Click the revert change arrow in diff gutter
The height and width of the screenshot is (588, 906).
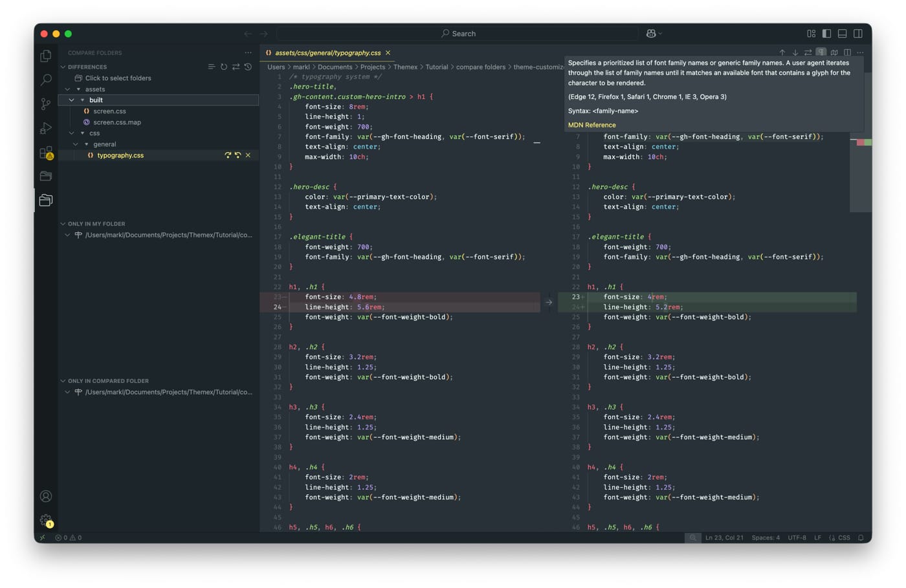549,302
